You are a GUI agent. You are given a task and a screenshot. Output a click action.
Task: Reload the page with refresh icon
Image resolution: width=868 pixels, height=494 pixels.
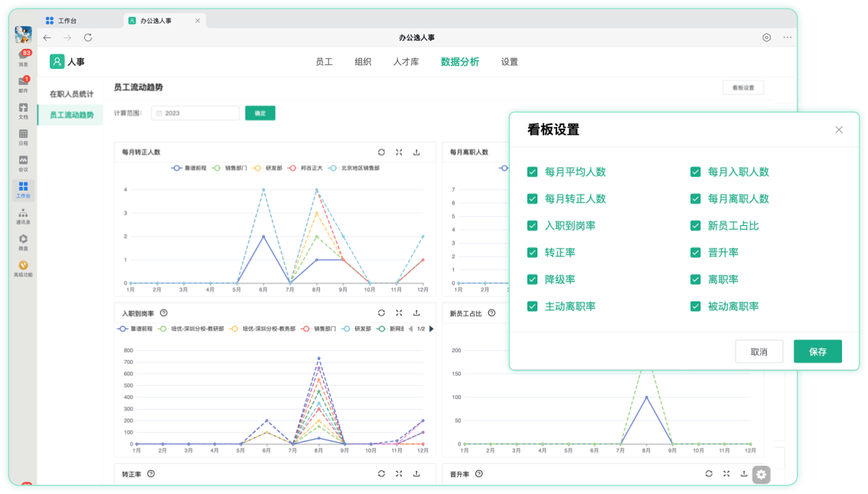(88, 38)
